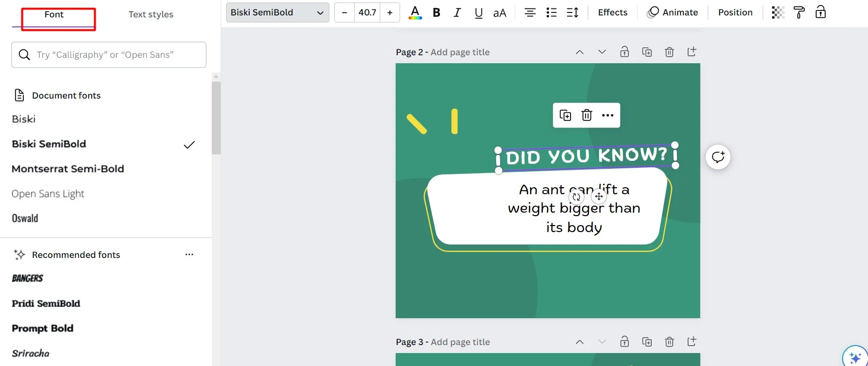This screenshot has height=366, width=868.
Task: Delete Page 2 with trash icon
Action: [669, 52]
